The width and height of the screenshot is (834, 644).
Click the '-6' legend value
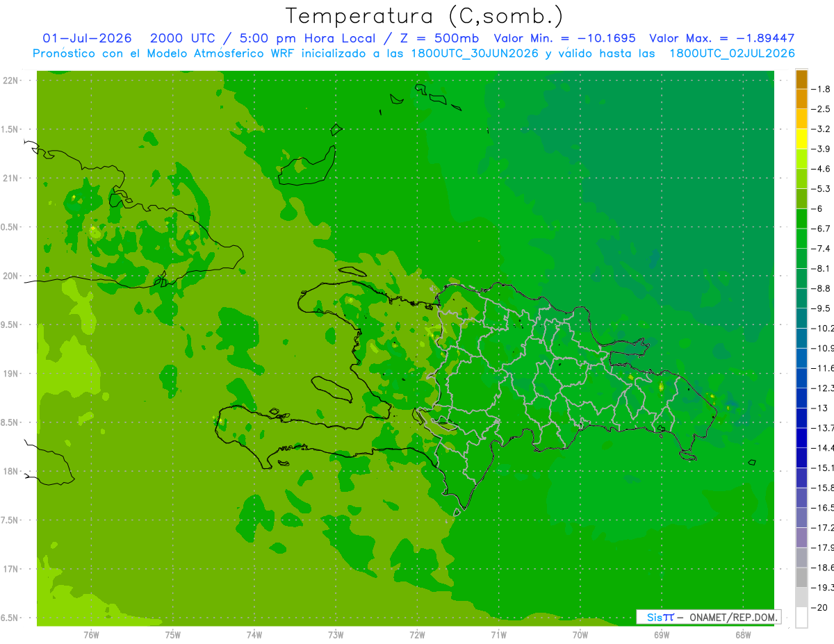tap(818, 208)
